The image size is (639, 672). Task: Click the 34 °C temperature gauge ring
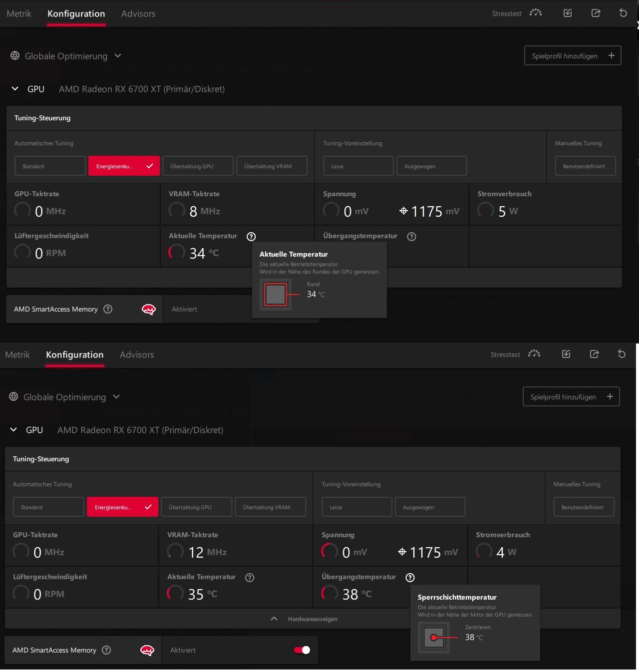click(177, 252)
